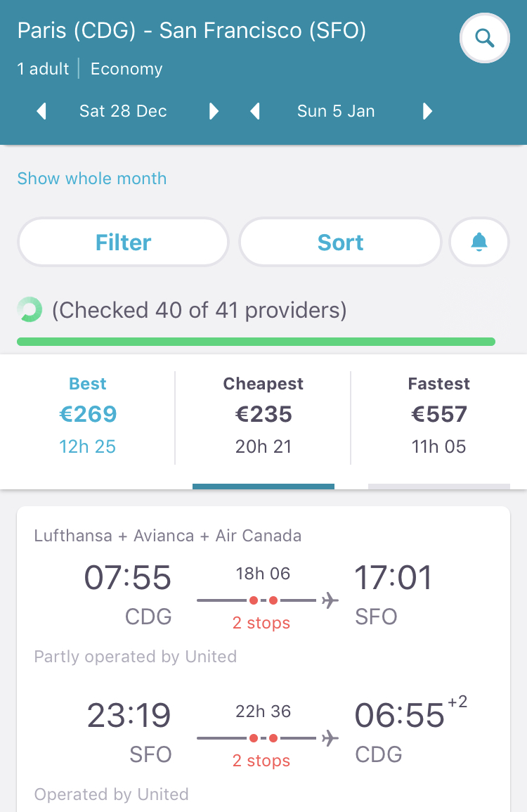This screenshot has height=812, width=527.
Task: Open the Filter options
Action: (x=123, y=242)
